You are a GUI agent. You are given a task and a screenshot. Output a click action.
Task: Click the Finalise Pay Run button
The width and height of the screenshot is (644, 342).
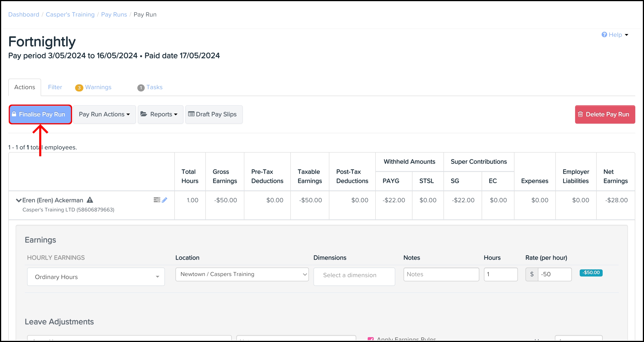40,114
